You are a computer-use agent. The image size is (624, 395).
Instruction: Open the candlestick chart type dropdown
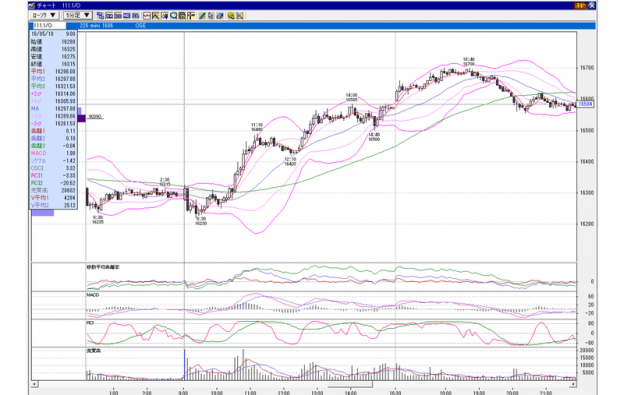[x=44, y=16]
